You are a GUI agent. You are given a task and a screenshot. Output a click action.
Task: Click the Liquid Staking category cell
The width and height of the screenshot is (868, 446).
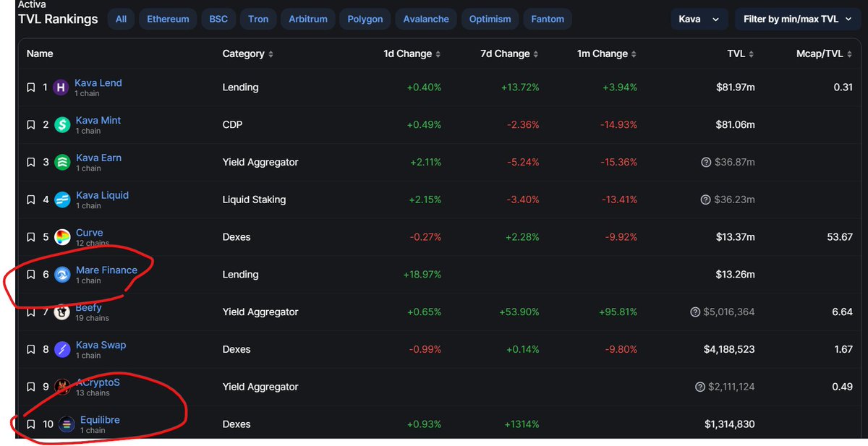click(254, 200)
